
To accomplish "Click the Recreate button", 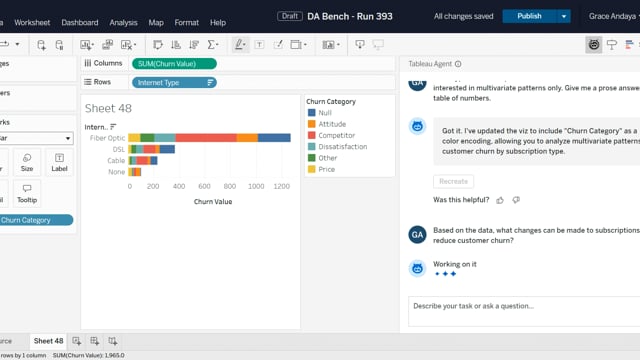I will point(453,181).
